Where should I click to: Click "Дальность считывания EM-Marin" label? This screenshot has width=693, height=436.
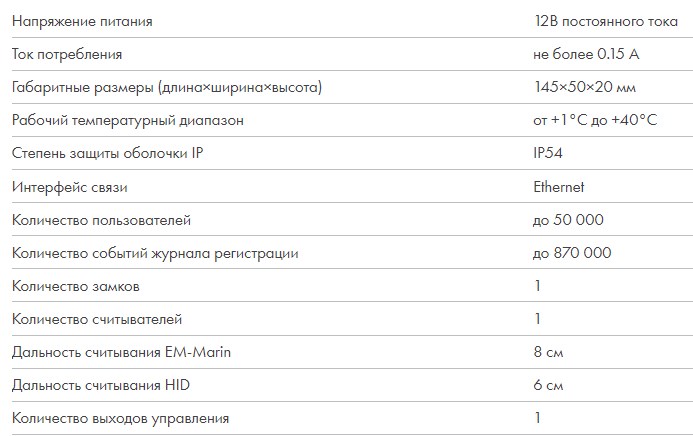pyautogui.click(x=121, y=352)
